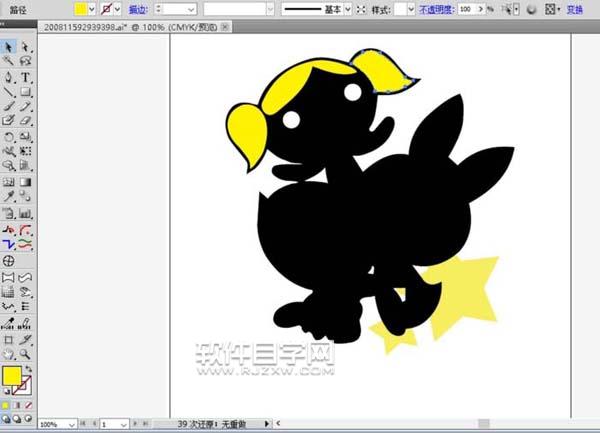Choose the Blob Brush tool
This screenshot has width=600, height=433.
(x=8, y=120)
